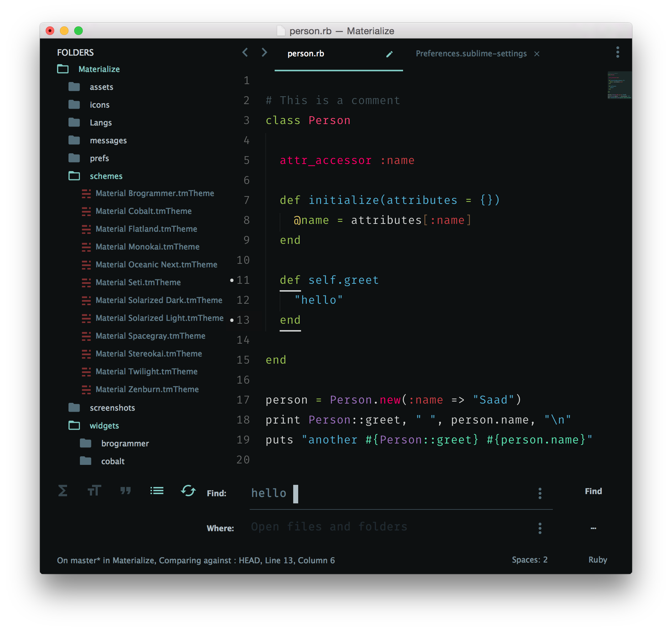Viewport: 672px width, 631px height.
Task: Click line number 13 in gutter
Action: (x=243, y=320)
